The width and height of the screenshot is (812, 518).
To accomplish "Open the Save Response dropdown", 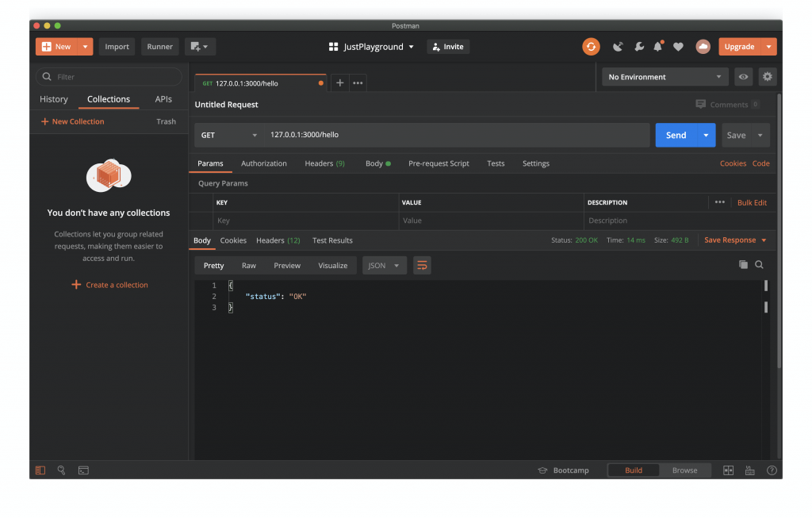I will coord(735,240).
